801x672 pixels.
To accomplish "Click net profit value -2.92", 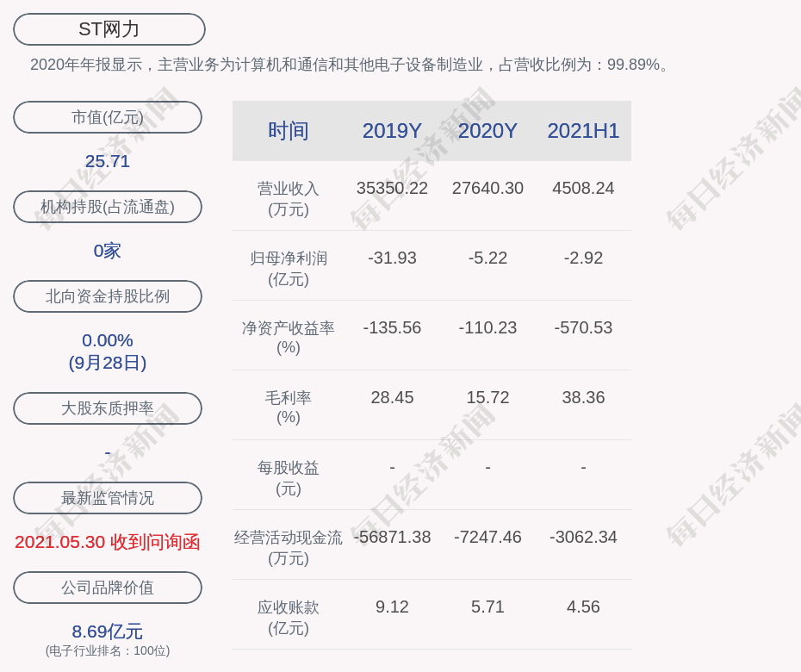I will click(x=583, y=258).
